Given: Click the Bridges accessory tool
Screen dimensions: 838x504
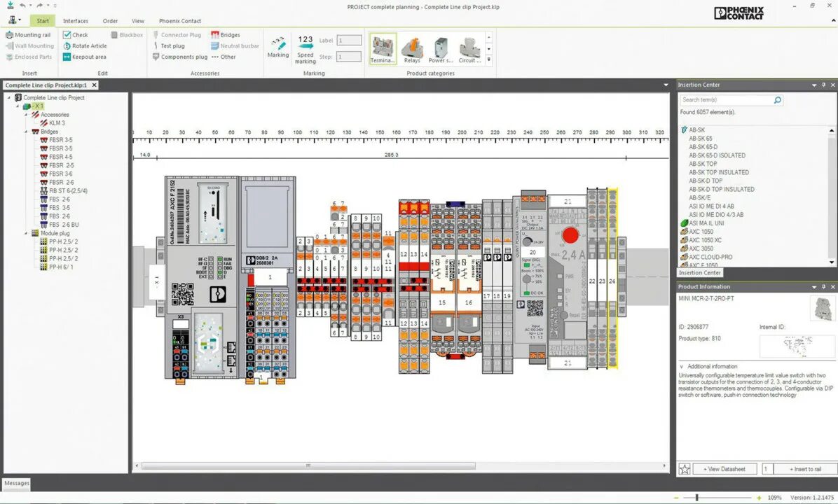Looking at the screenshot, I should click(x=226, y=35).
